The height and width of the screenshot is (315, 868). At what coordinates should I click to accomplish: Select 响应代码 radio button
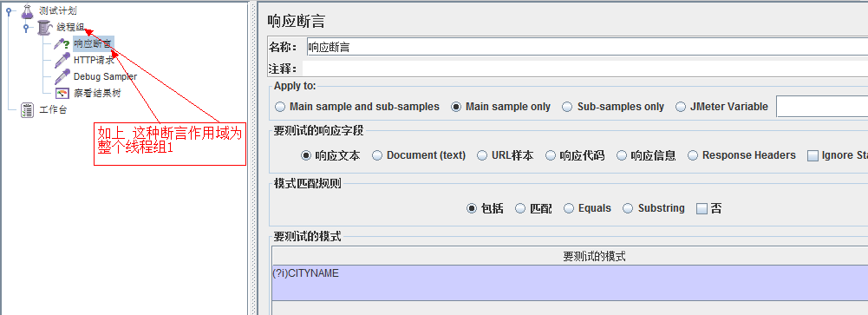(575, 155)
